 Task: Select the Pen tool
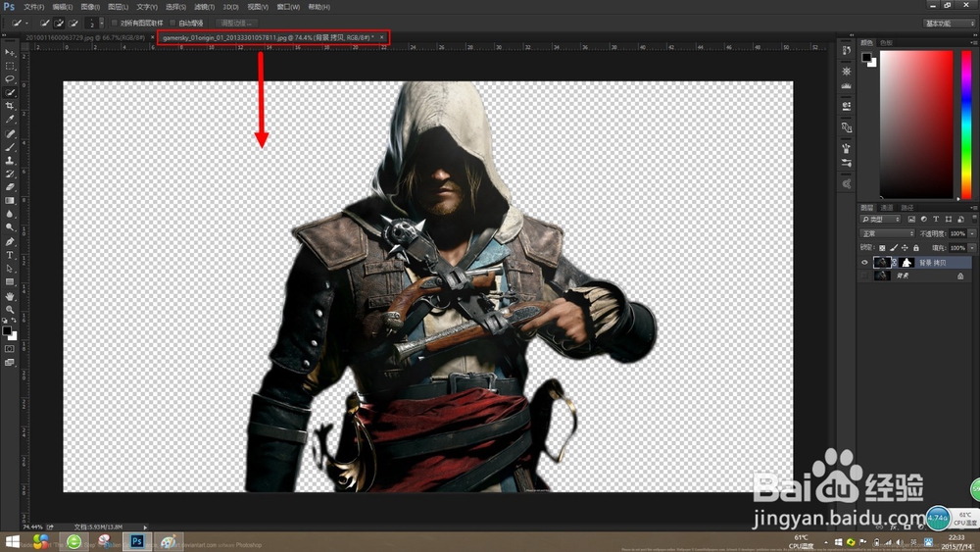(x=10, y=242)
